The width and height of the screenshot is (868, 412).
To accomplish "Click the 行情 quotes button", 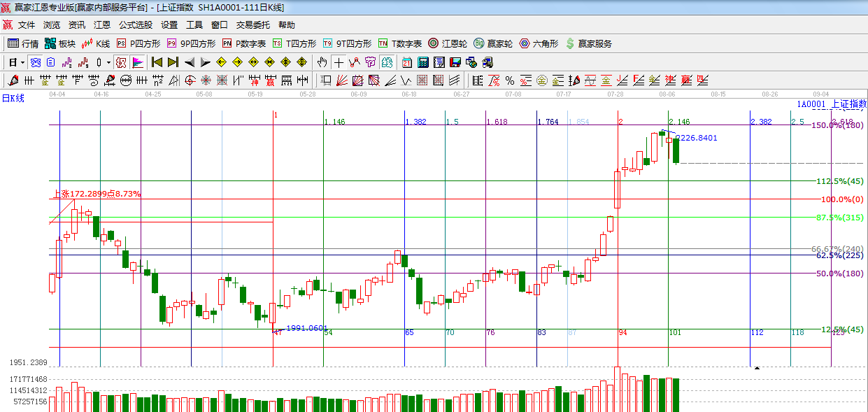I will point(23,43).
